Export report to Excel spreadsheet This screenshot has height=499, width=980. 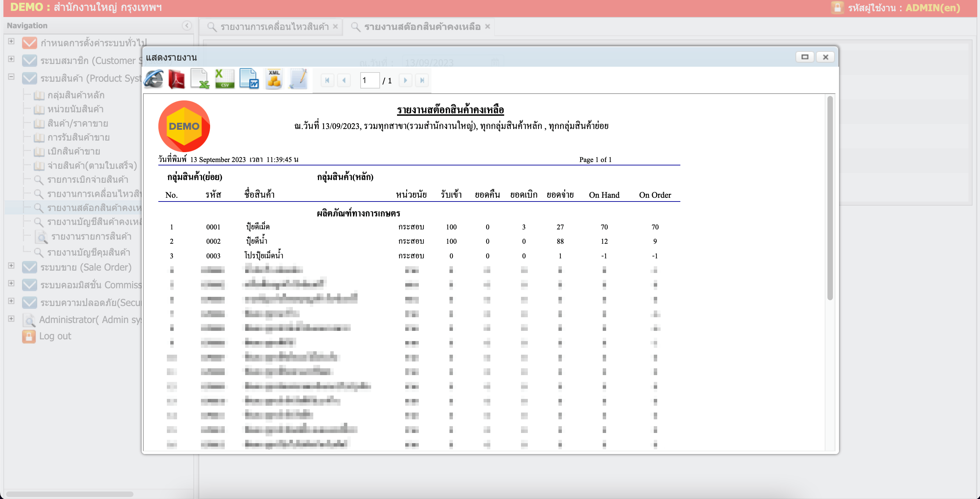(200, 80)
